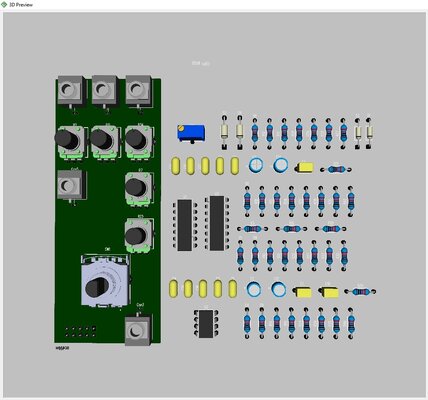Select the narrower DIP chip left of the taller one
This screenshot has width=428, height=400.
[x=184, y=225]
